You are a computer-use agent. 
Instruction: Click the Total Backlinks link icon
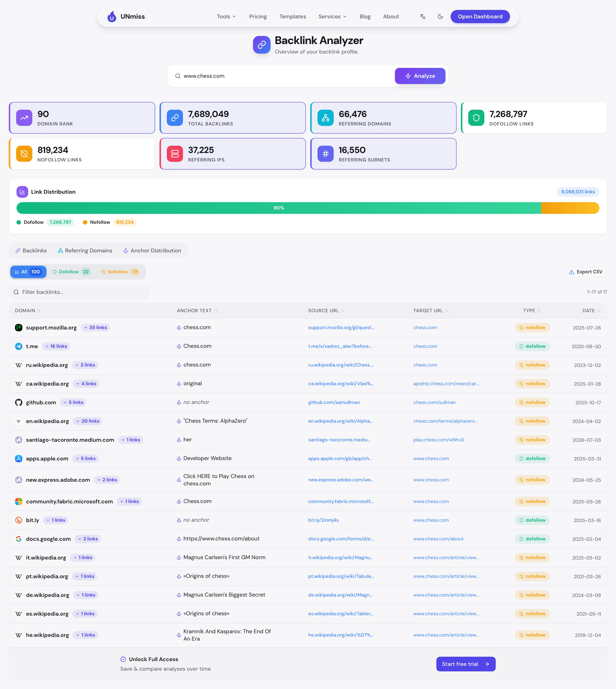(x=175, y=118)
